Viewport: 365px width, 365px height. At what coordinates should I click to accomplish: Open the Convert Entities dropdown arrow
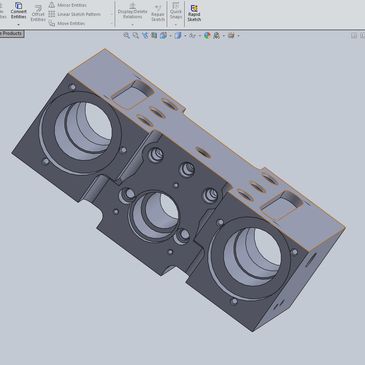[18, 24]
